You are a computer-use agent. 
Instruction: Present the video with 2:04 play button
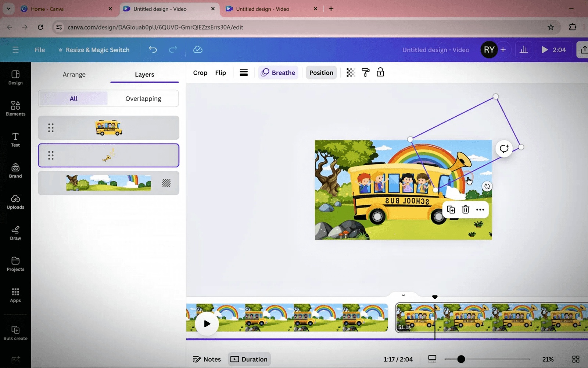(x=553, y=50)
